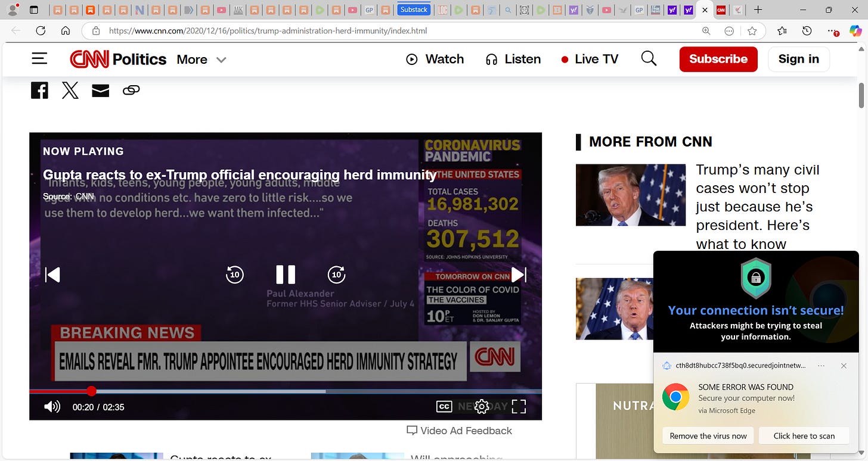Click Remove the virus now button
The image size is (868, 461).
(x=708, y=436)
